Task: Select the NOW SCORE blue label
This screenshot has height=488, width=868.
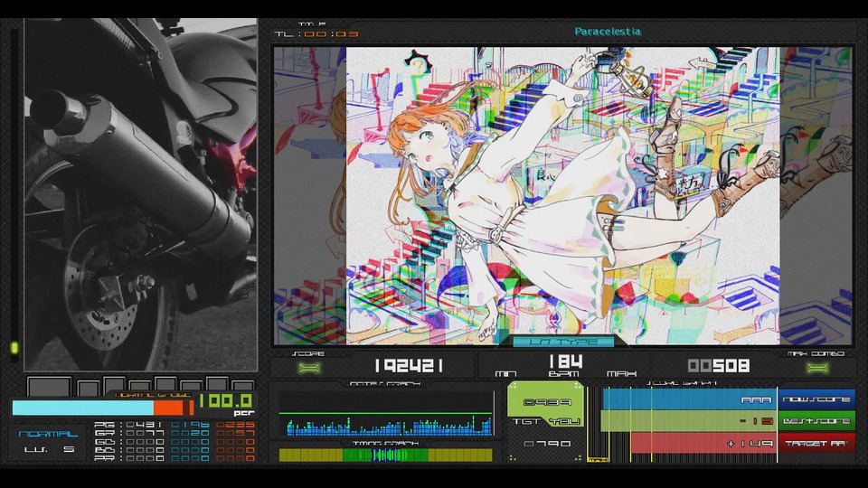Action: pos(816,399)
